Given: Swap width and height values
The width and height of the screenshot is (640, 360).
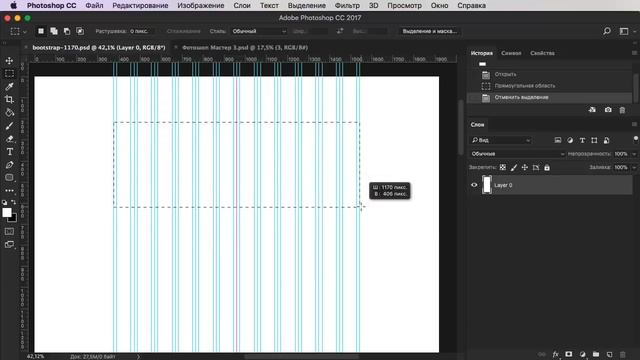Looking at the screenshot, I should (x=340, y=31).
